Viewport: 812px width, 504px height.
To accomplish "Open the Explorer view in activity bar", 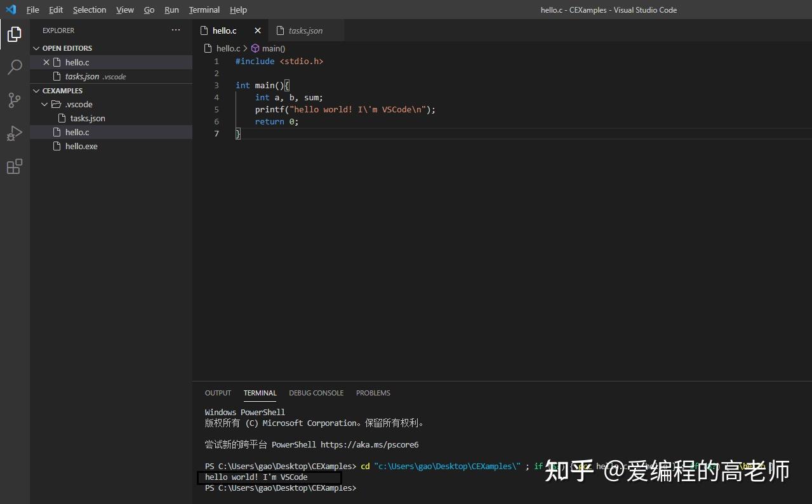I will (14, 34).
